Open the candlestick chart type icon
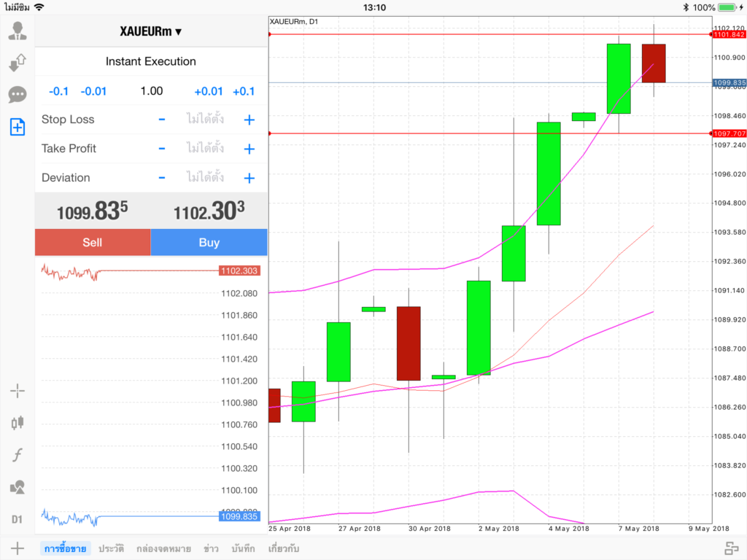 pos(18,422)
